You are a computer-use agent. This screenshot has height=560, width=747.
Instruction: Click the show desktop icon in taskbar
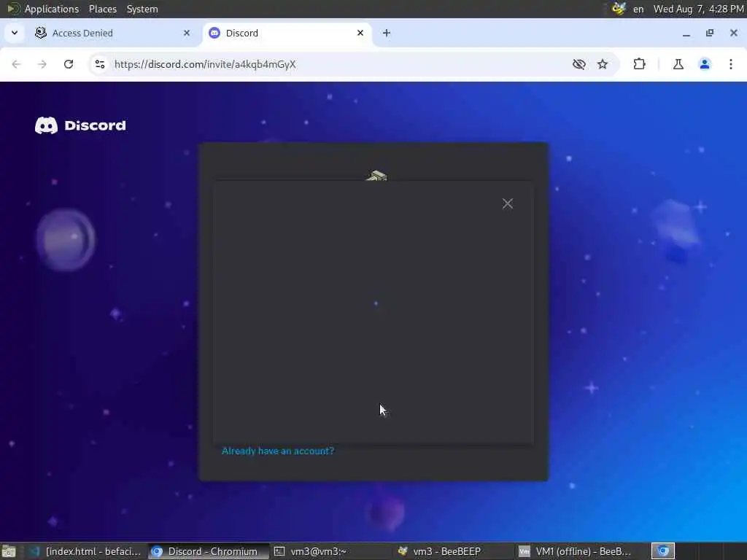pyautogui.click(x=9, y=551)
